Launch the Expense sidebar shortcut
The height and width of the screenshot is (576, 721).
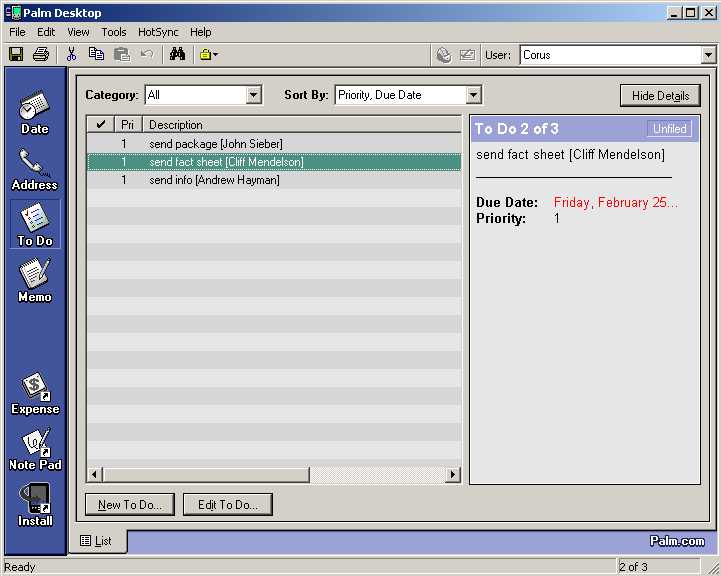35,394
